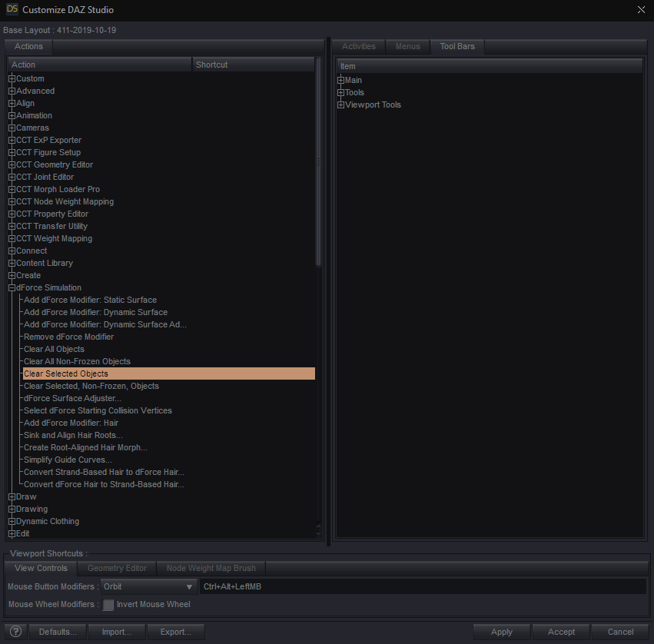The width and height of the screenshot is (654, 644).
Task: Select the Actions tab
Action: [x=28, y=46]
